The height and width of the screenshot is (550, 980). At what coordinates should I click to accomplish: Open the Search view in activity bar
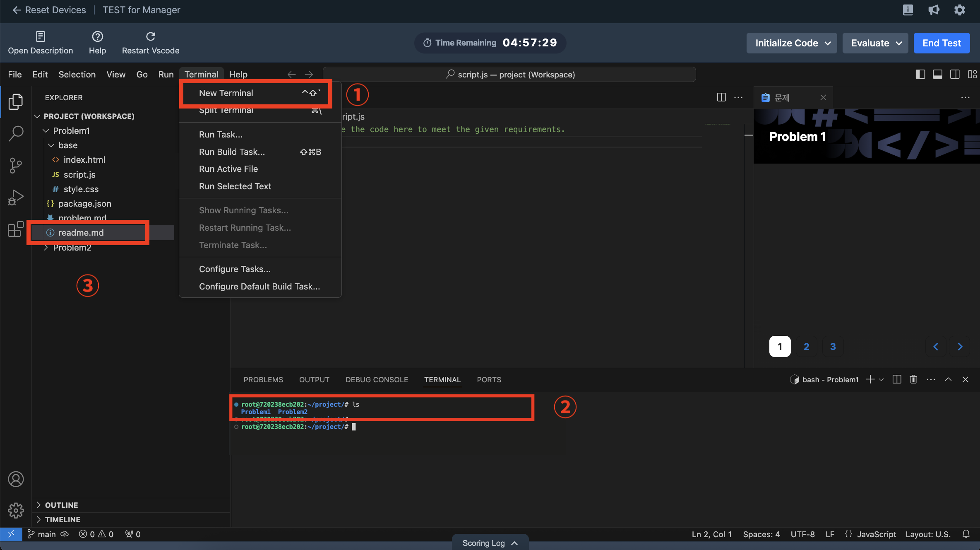[16, 133]
